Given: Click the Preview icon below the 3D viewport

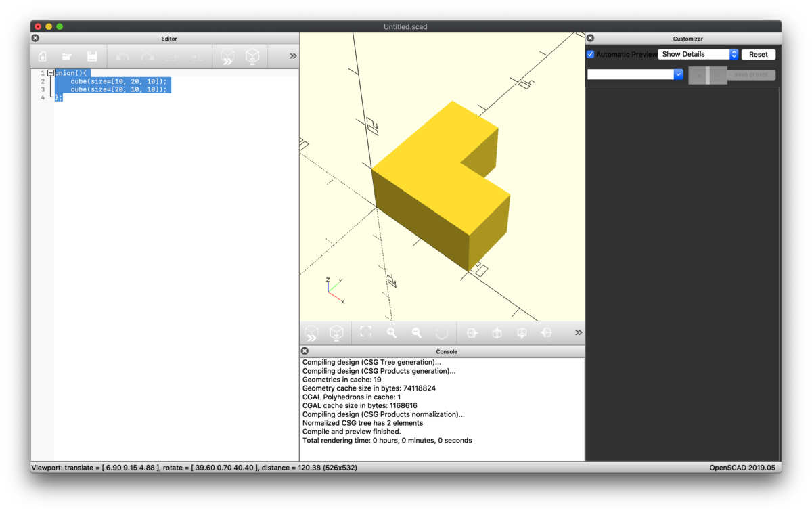Looking at the screenshot, I should tap(311, 333).
